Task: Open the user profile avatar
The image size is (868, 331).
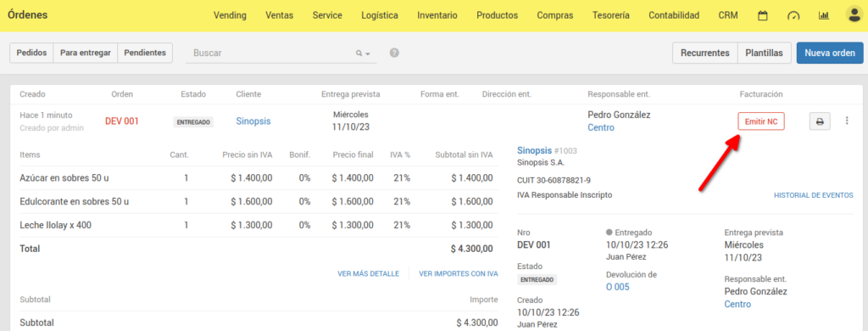Action: tap(854, 15)
